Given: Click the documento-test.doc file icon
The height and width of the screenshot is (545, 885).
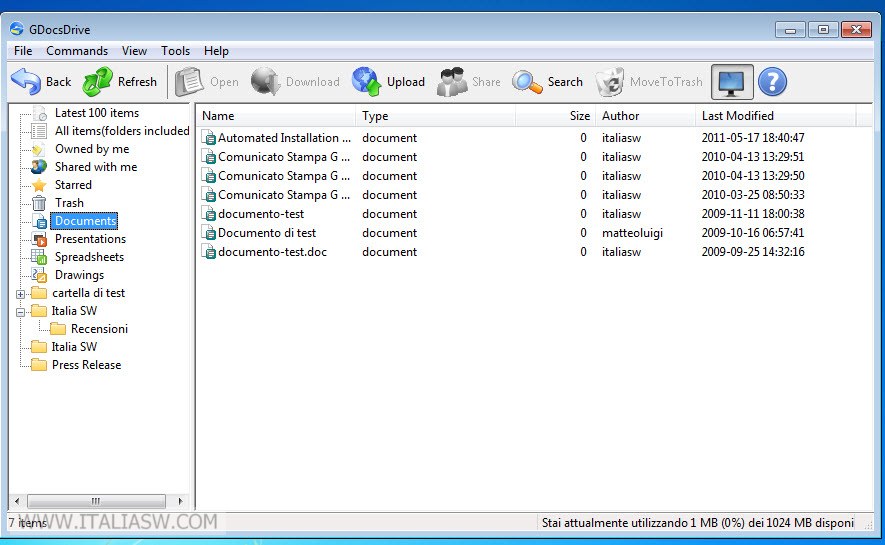Looking at the screenshot, I should point(209,252).
